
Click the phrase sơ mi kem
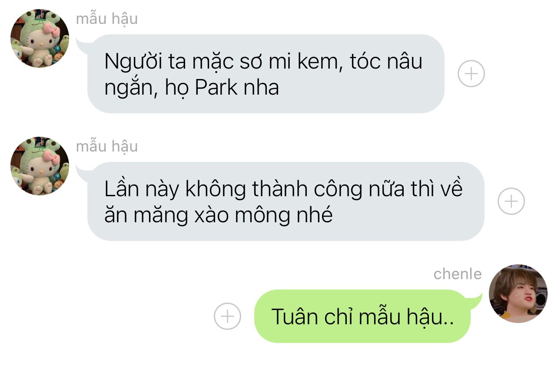286,61
